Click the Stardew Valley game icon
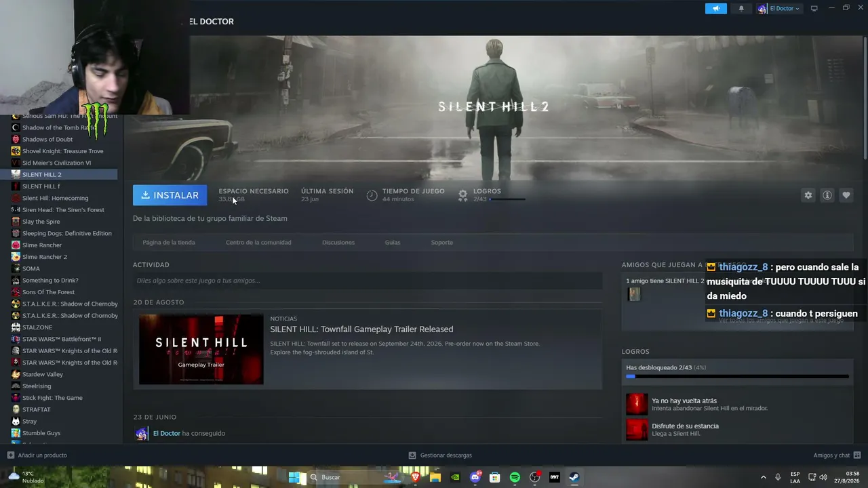The height and width of the screenshot is (488, 868). (16, 374)
